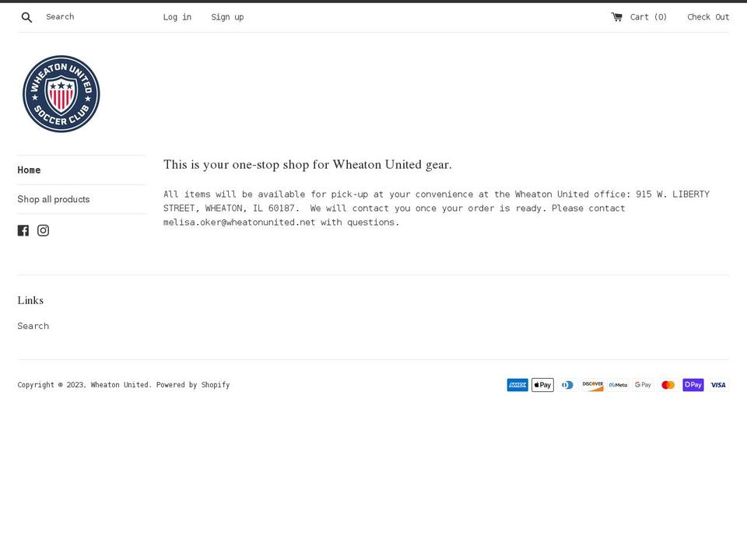Click the Meta Pay payment icon
This screenshot has width=747, height=560.
(x=618, y=385)
